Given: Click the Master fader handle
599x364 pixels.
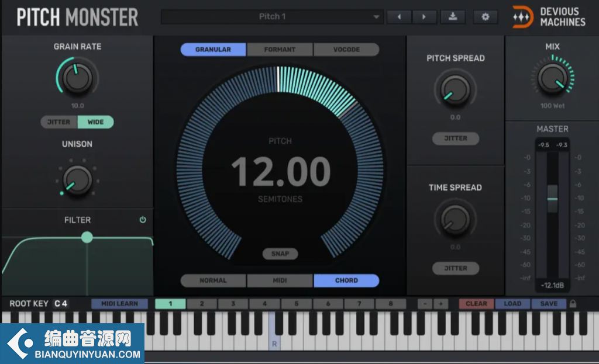Looking at the screenshot, I should 552,199.
